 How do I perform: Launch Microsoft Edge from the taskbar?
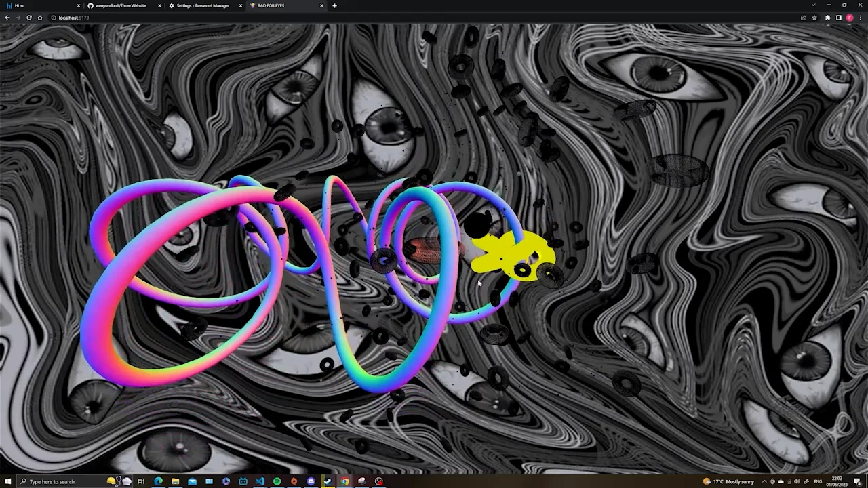(x=158, y=481)
